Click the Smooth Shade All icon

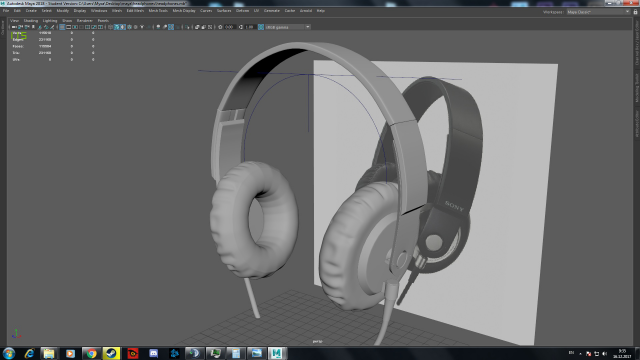click(x=117, y=27)
